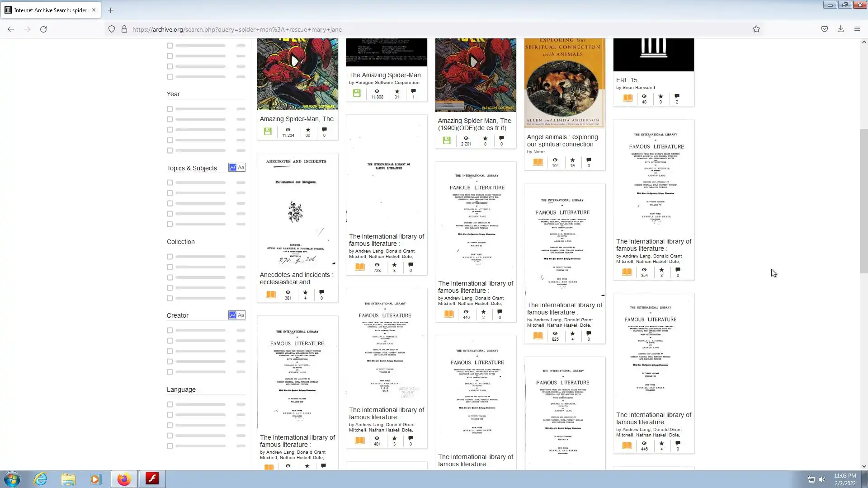The image size is (868, 488).
Task: Bookmark this page with the address bar star
Action: pyautogui.click(x=756, y=29)
